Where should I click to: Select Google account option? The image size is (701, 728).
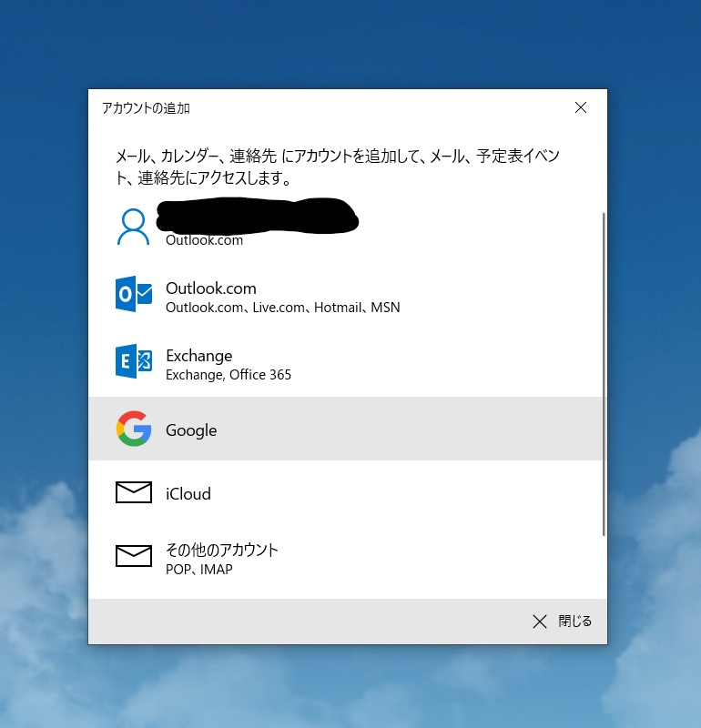346,429
